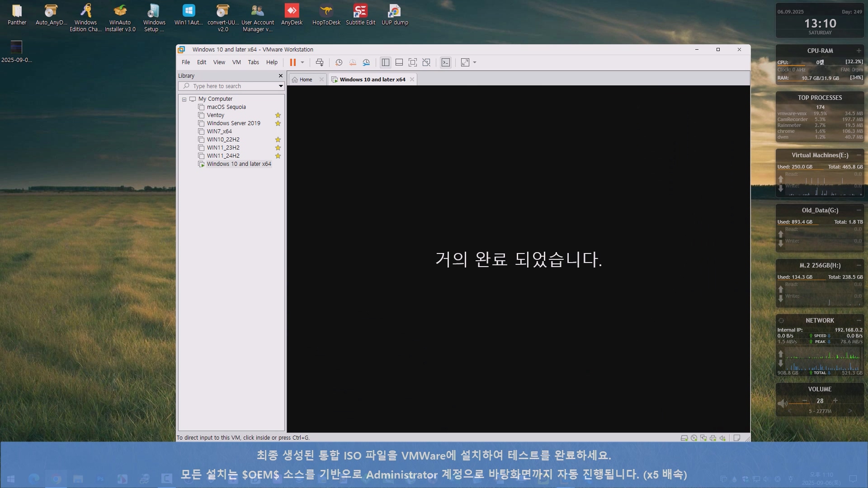
Task: Toggle favorite star for Windows Server 2019
Action: [x=278, y=123]
